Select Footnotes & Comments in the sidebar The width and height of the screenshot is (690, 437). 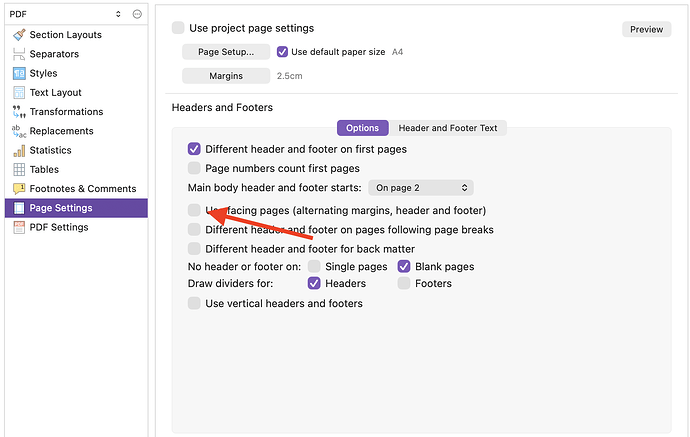point(76,189)
